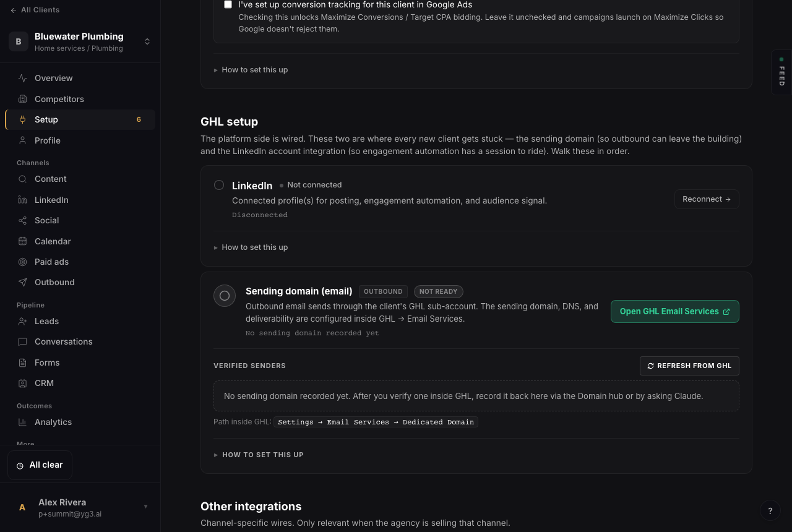Click the Other integrations heading
Screen dimensions: 792x532
pyautogui.click(x=251, y=507)
